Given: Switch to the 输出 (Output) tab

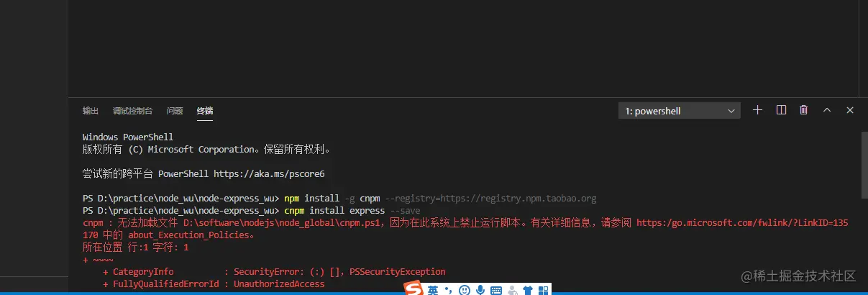Looking at the screenshot, I should 91,111.
